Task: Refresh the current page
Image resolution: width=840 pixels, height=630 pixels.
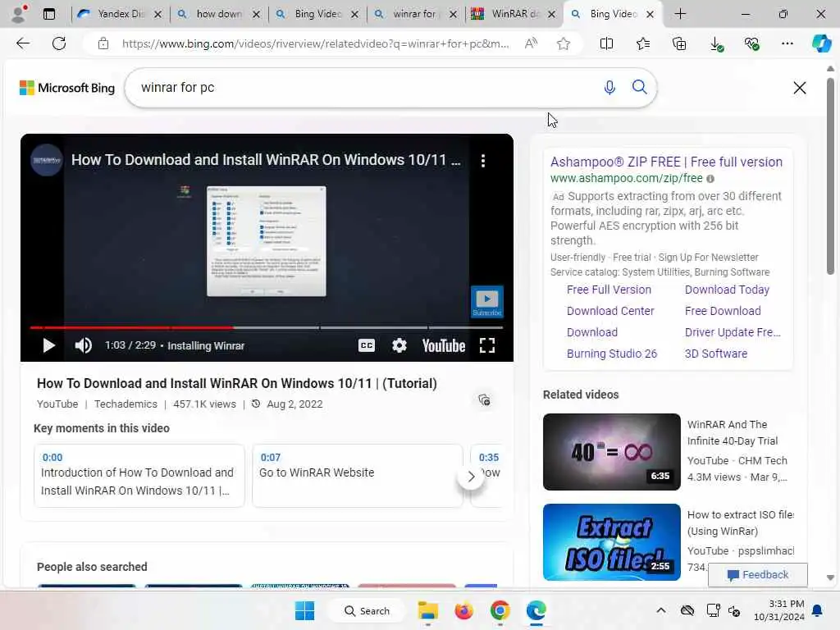Action: 59,43
